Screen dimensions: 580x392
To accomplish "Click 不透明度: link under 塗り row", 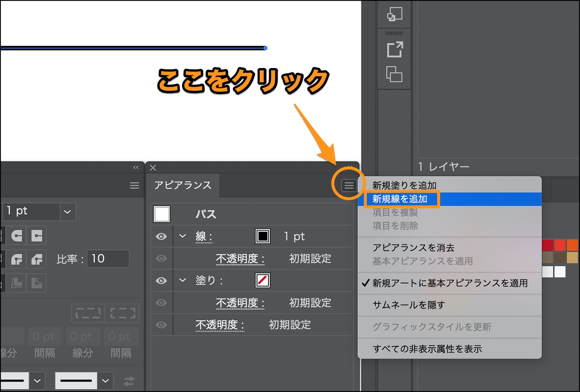I will click(240, 303).
